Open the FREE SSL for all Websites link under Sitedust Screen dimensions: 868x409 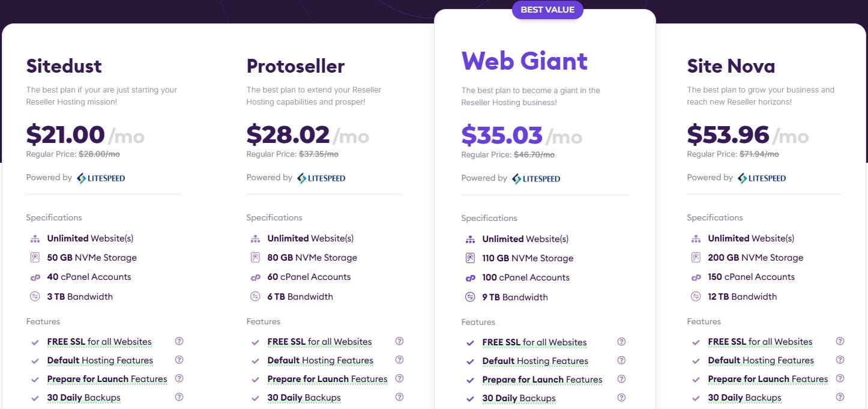pos(99,341)
